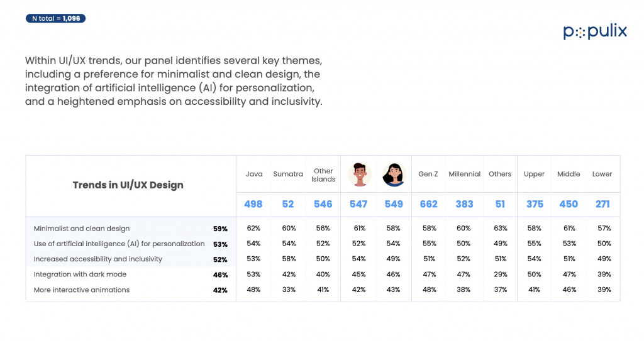The height and width of the screenshot is (341, 644).
Task: Select the Minimalist and clean design row
Action: click(x=323, y=229)
